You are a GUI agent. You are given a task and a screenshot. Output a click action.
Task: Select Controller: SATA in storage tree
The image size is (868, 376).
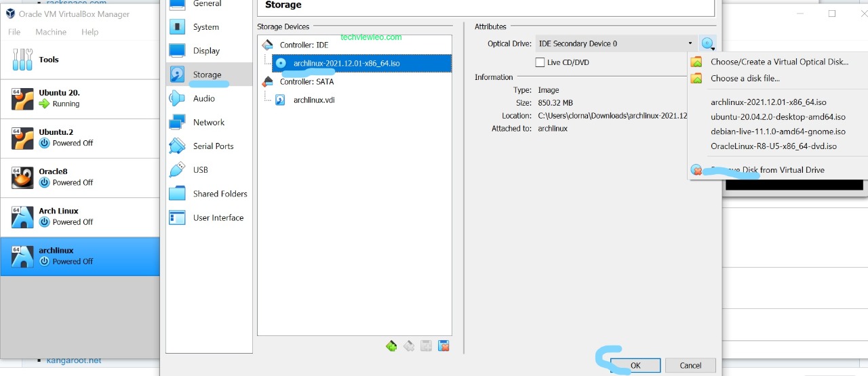tap(307, 81)
